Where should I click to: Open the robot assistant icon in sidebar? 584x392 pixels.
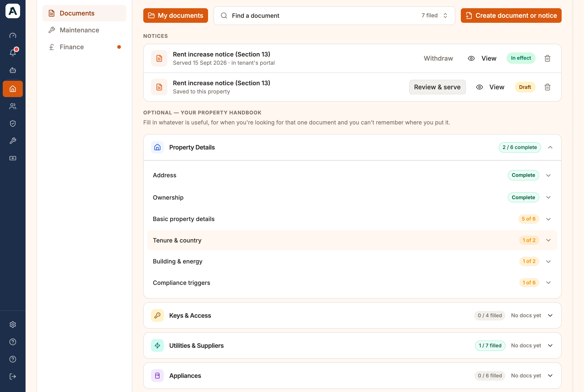click(x=13, y=70)
